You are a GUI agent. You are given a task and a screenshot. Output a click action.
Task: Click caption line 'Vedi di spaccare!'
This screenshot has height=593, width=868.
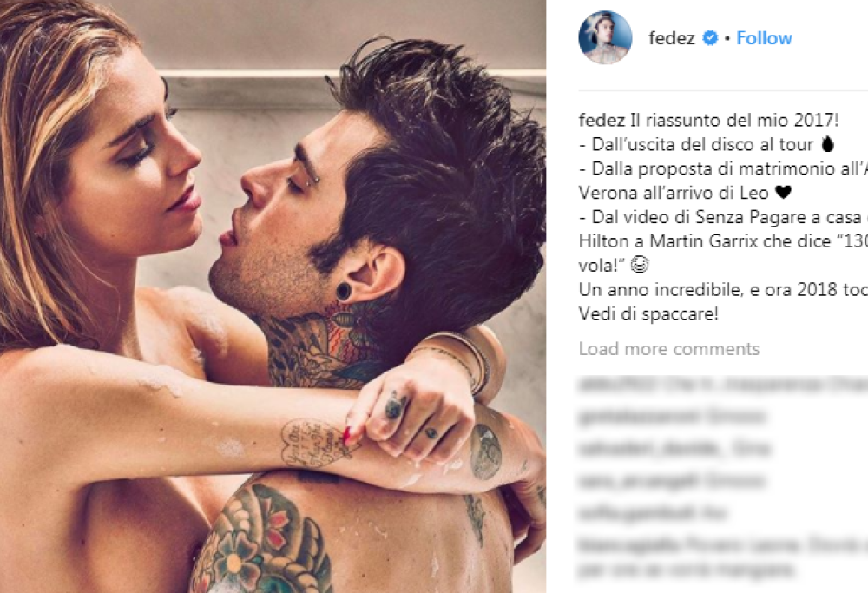pyautogui.click(x=648, y=314)
